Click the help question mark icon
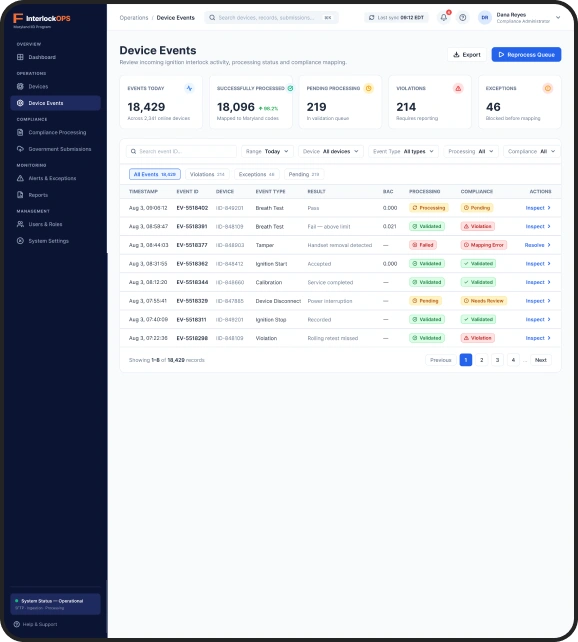 tap(463, 18)
